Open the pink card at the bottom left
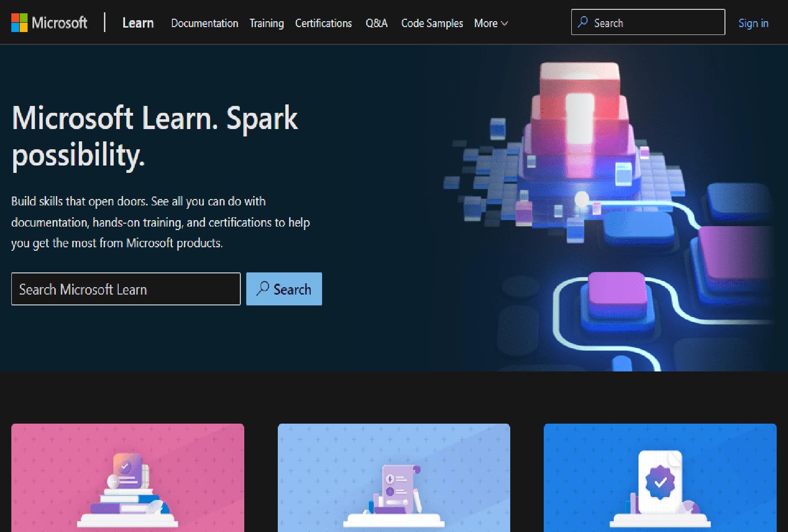The image size is (788, 532). pos(127,478)
